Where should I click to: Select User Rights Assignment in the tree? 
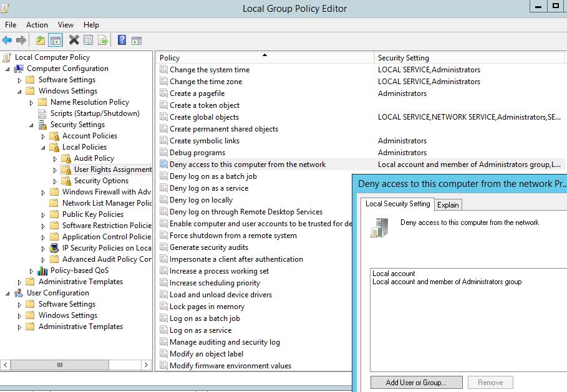coord(113,170)
